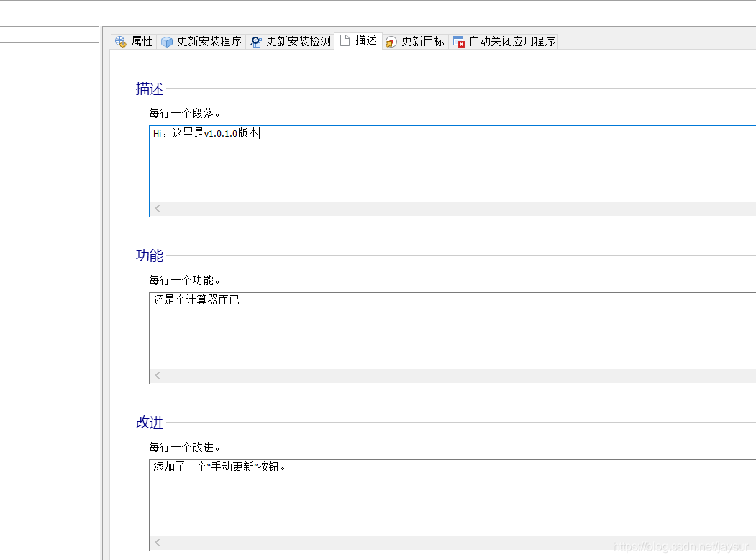Click the 改进 section heading
Image resolution: width=756 pixels, height=560 pixels.
150,423
